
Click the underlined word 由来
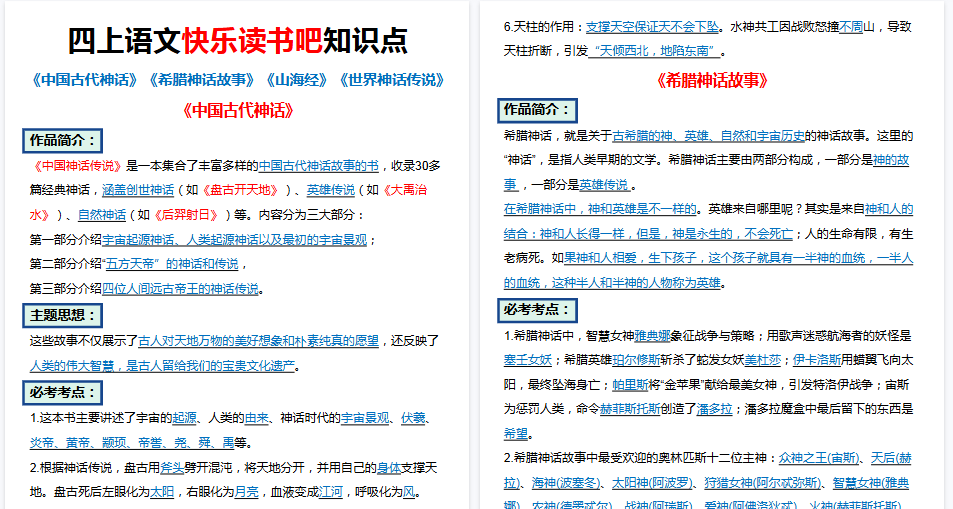point(256,418)
